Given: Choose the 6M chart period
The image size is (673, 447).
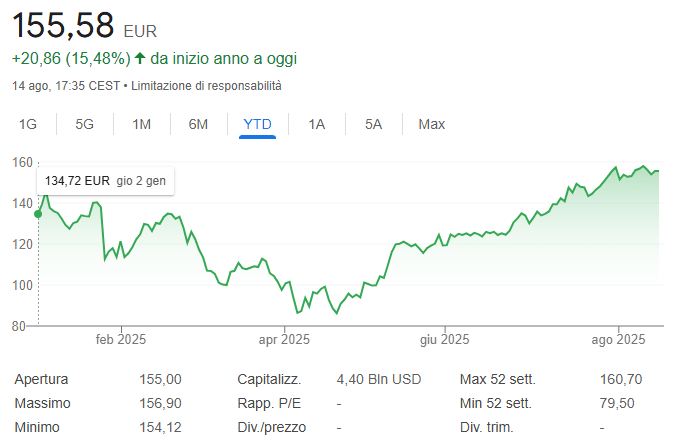Looking at the screenshot, I should [x=198, y=124].
